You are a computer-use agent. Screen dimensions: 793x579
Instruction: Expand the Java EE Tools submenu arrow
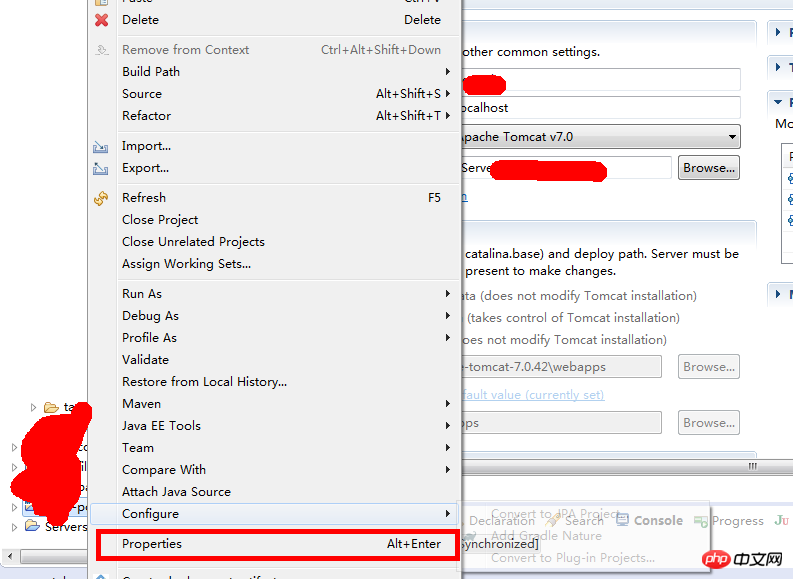tap(448, 426)
